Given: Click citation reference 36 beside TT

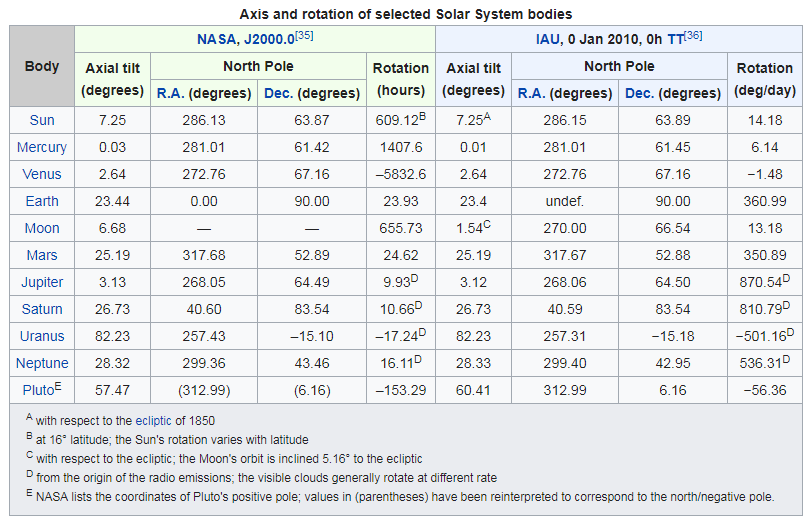Looking at the screenshot, I should 693,36.
